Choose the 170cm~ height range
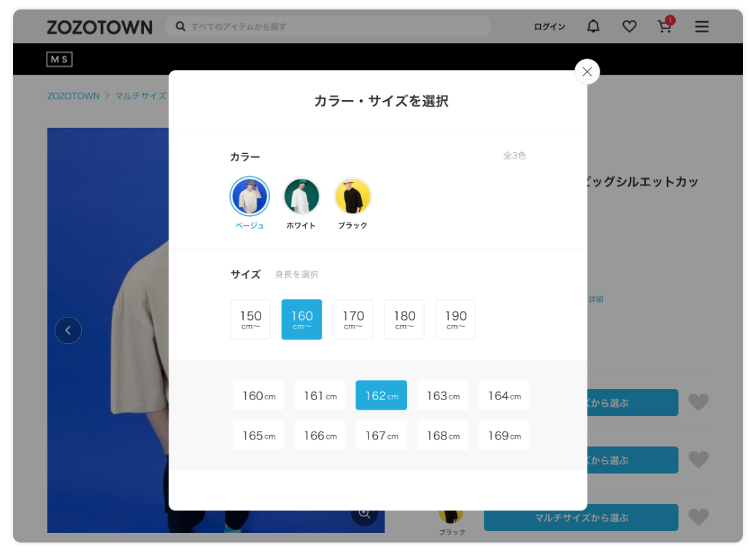The width and height of the screenshot is (756, 552). point(353,319)
